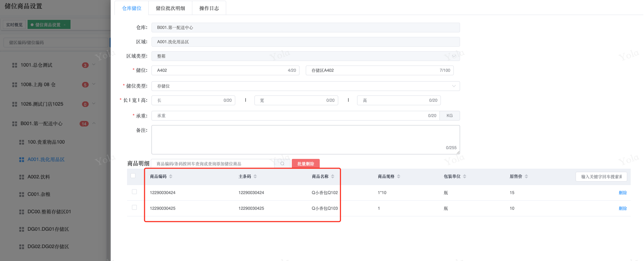
Task: Tick the select-all checkbox in table header
Action: (x=133, y=176)
